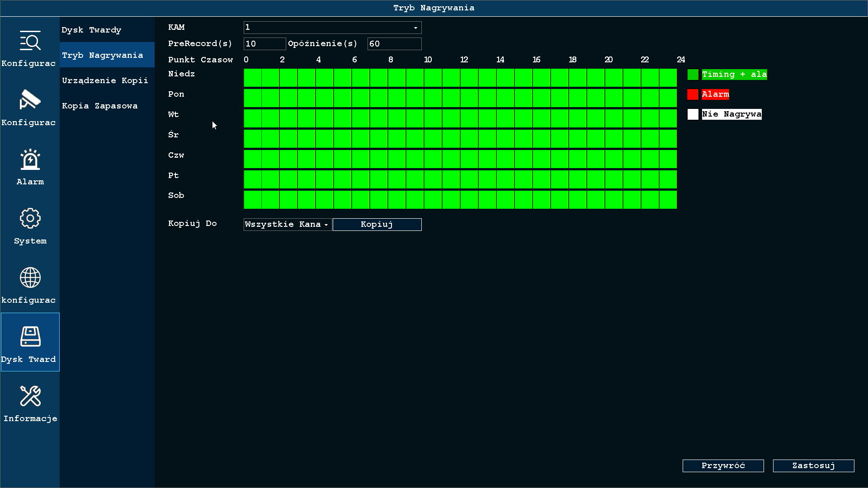
Task: Select the Dysk Tward hard disk icon
Action: pyautogui.click(x=30, y=342)
